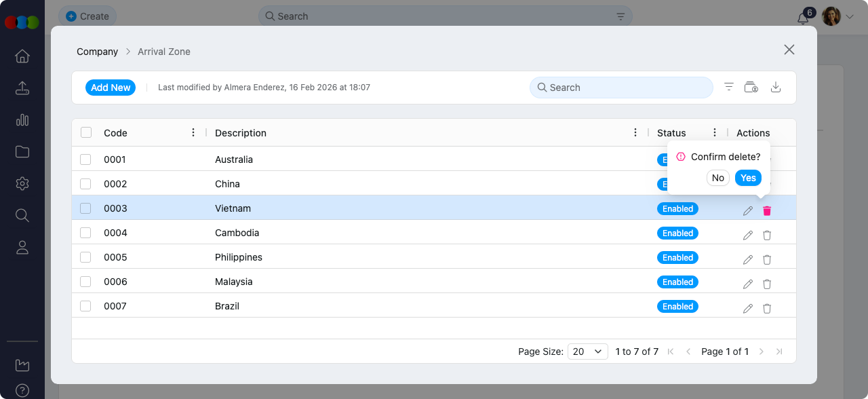Edit the Malaysia row with pencil icon
The width and height of the screenshot is (868, 399).
click(x=748, y=284)
